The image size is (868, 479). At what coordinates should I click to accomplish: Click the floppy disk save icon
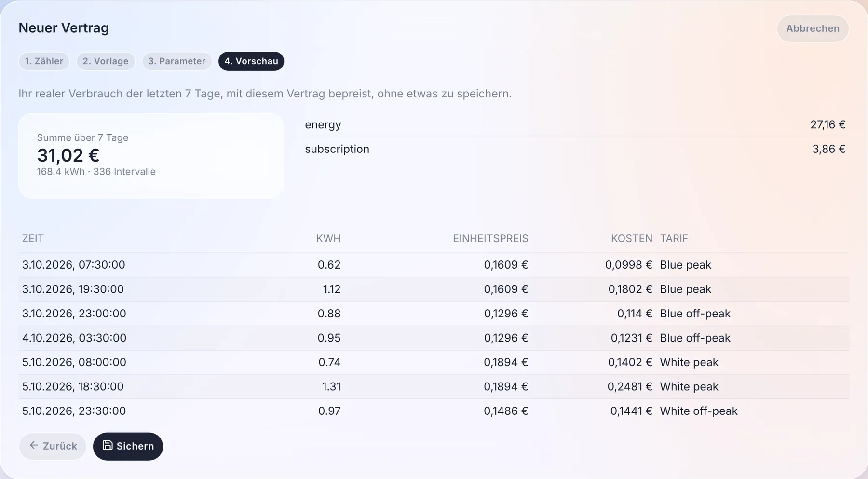(108, 446)
